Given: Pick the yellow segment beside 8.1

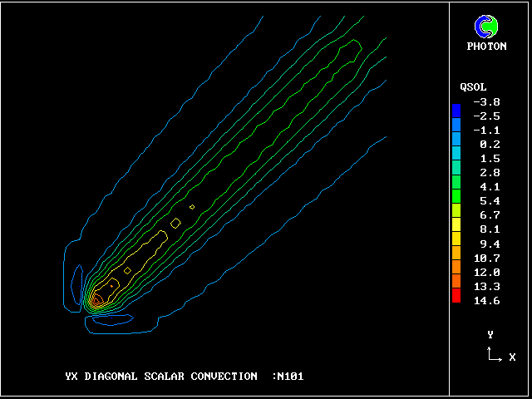Looking at the screenshot, I should click(x=456, y=229).
